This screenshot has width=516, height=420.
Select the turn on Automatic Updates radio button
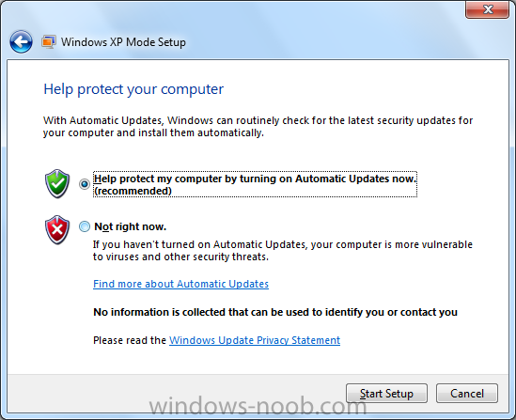tap(85, 184)
